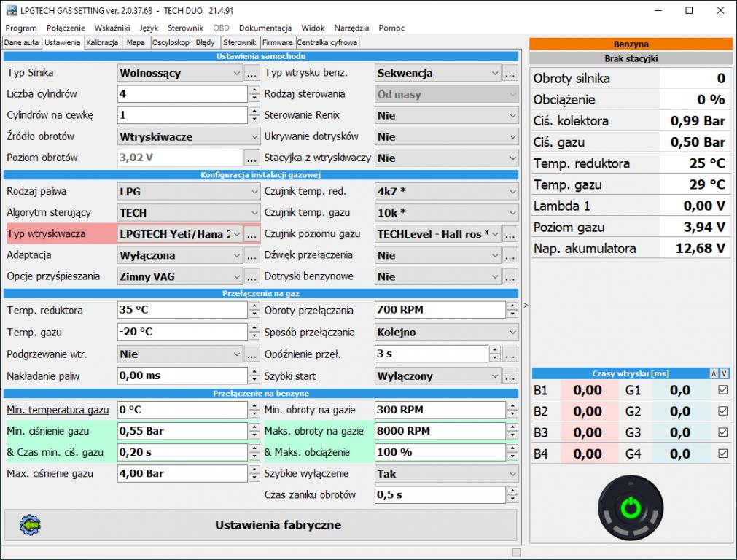Open the Narzędzia menu
The image size is (737, 560).
(x=351, y=28)
